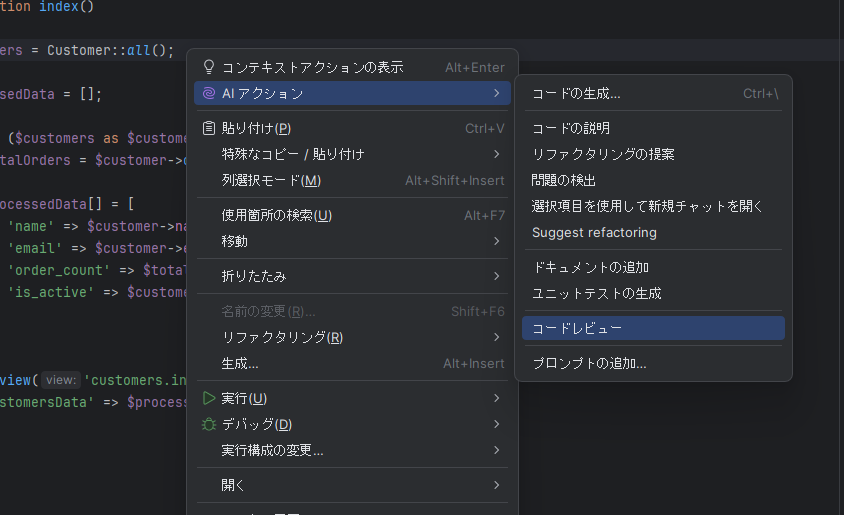The width and height of the screenshot is (844, 515).
Task: Expand the 実行構成の変更 submenu arrow
Action: coord(497,450)
